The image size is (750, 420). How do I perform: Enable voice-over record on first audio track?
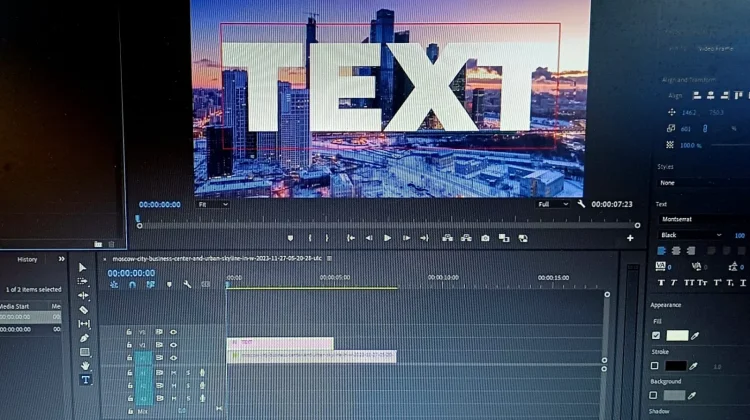pyautogui.click(x=202, y=373)
